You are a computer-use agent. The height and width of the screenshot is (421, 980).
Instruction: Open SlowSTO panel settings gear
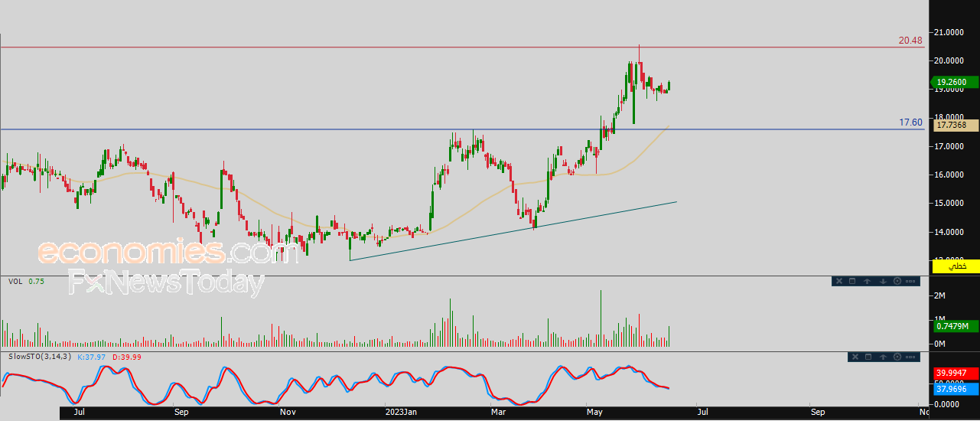point(897,357)
